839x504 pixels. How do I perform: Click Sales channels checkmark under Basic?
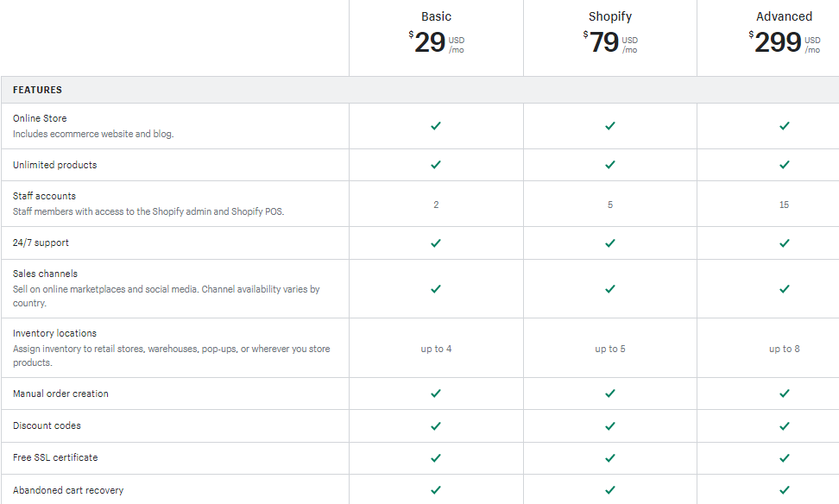pyautogui.click(x=436, y=289)
